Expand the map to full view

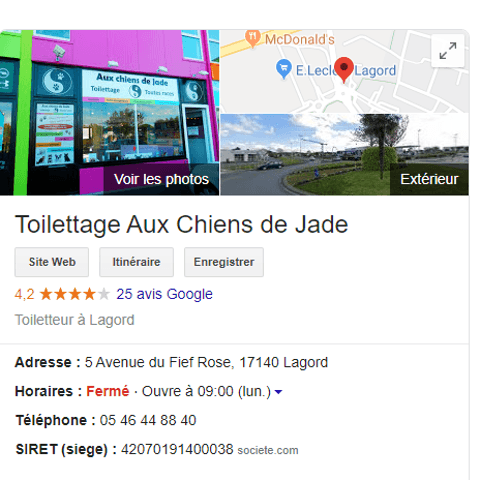[448, 51]
